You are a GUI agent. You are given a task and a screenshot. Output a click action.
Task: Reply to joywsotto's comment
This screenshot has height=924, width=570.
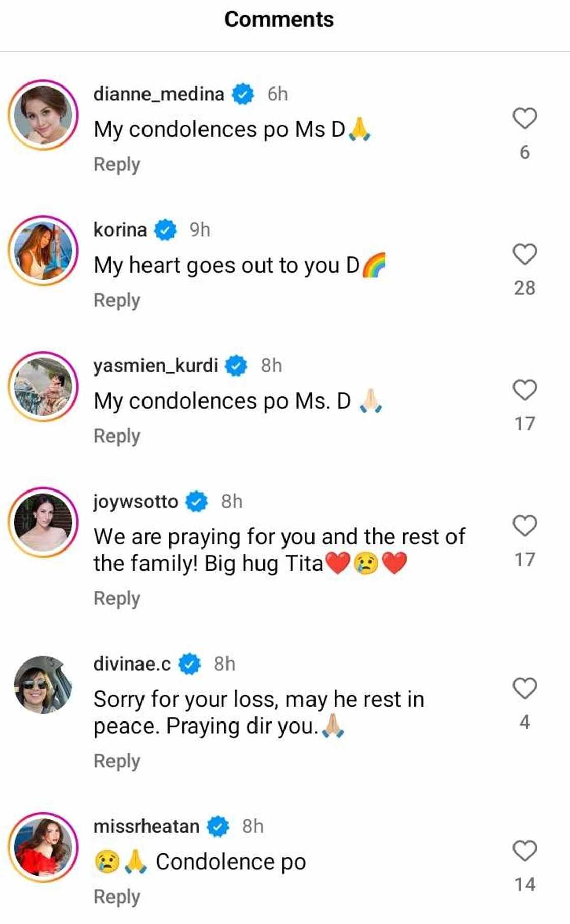click(117, 598)
